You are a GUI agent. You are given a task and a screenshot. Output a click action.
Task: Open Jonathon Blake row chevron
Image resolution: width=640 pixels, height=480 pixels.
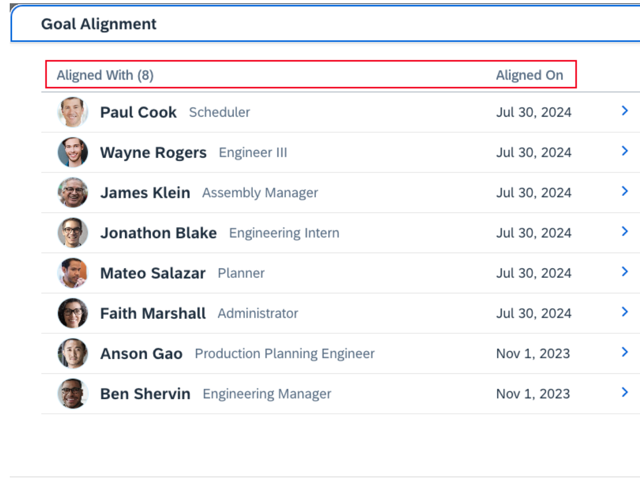click(624, 232)
